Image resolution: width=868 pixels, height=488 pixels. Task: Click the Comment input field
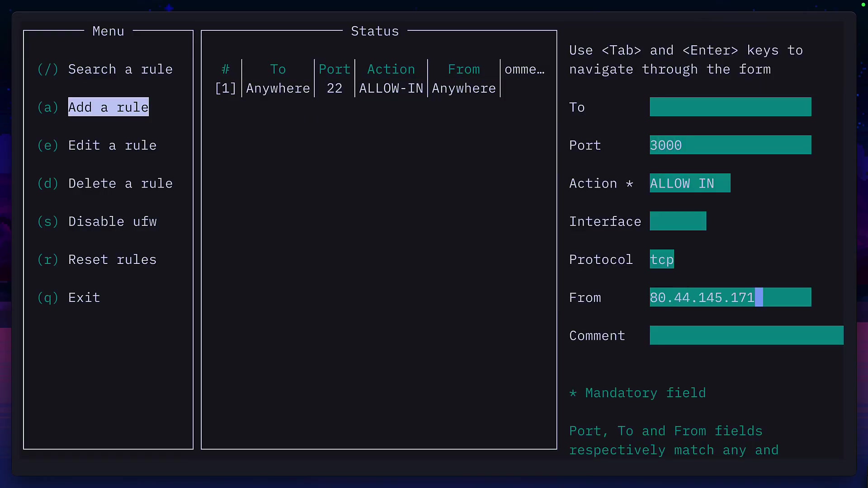746,335
